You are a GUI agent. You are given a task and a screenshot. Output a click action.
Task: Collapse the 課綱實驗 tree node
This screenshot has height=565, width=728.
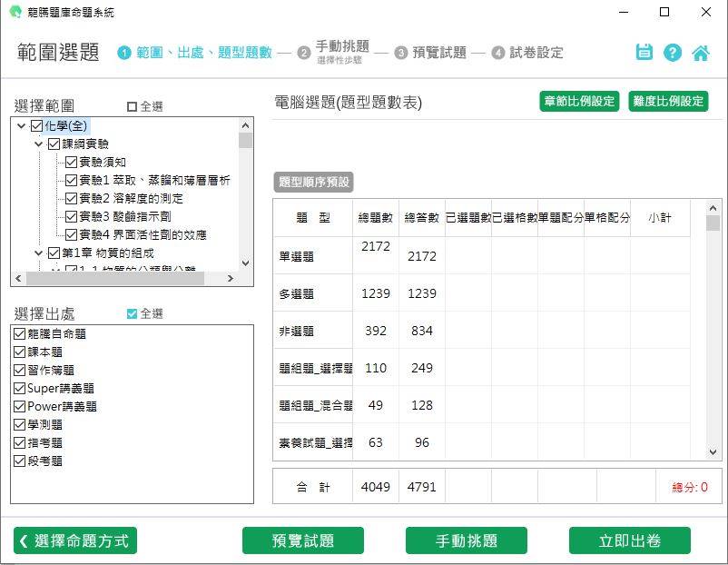click(x=38, y=144)
